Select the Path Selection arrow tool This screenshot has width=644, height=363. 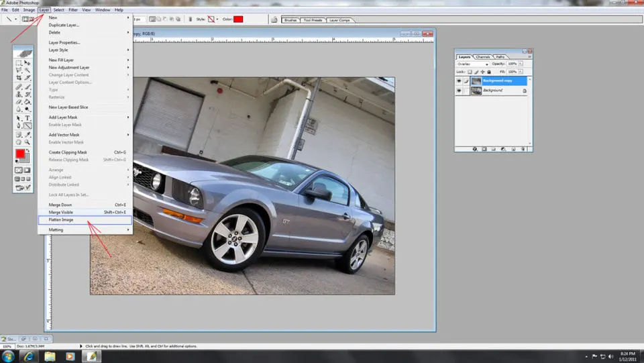19,118
